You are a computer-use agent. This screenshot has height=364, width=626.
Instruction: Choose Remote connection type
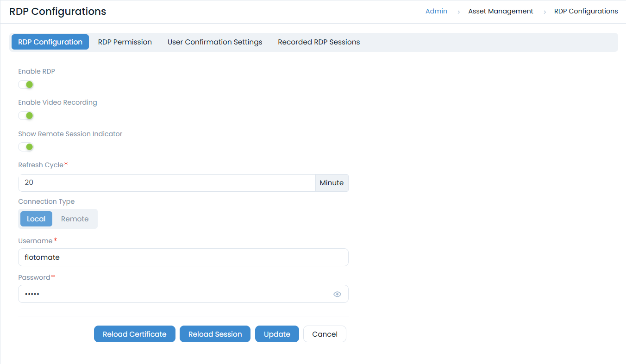tap(75, 219)
